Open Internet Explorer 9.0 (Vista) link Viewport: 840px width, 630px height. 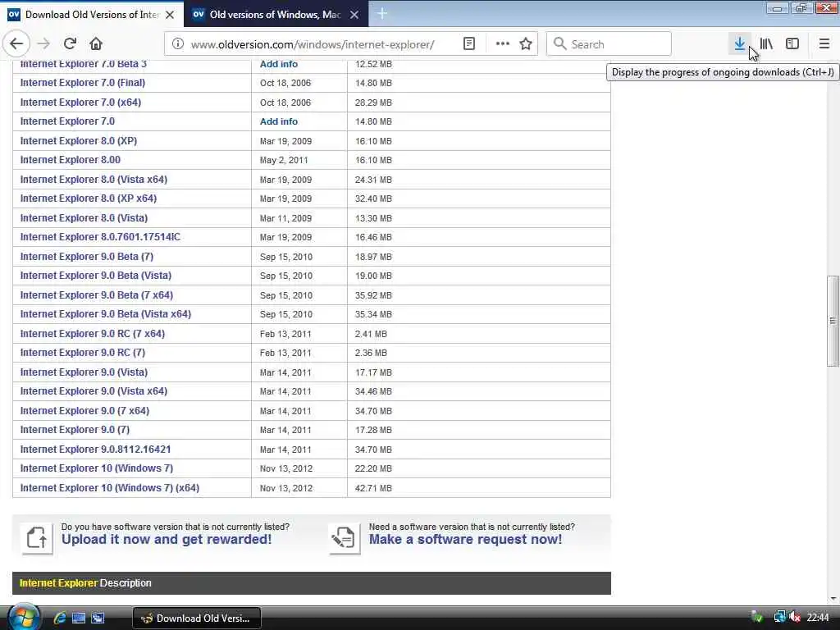(x=84, y=372)
